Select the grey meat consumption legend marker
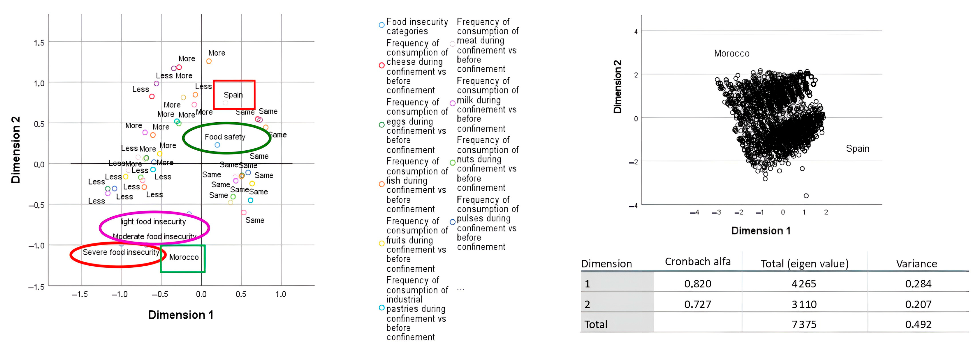Image resolution: width=980 pixels, height=351 pixels. coord(452,44)
